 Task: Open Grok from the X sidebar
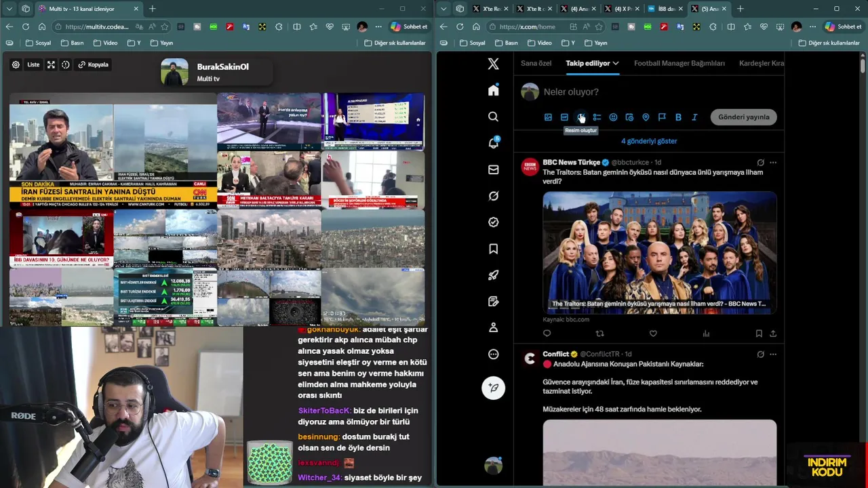pos(494,196)
